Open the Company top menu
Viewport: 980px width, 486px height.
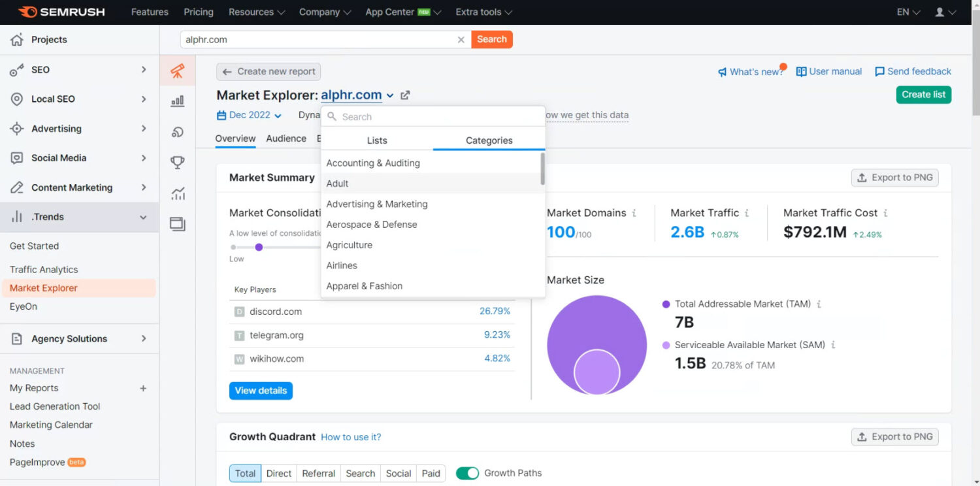pyautogui.click(x=325, y=12)
